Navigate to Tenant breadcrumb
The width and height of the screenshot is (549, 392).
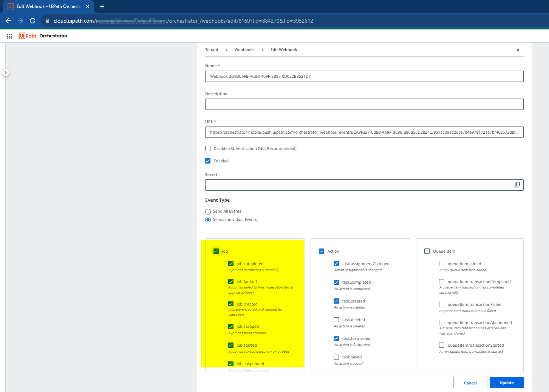(x=212, y=49)
